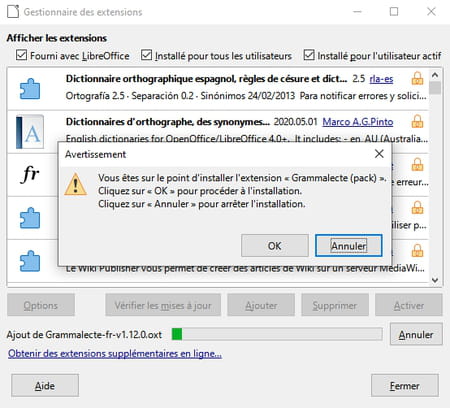Click the Fermer button
Viewport: 450px width, 408px height.
[405, 386]
